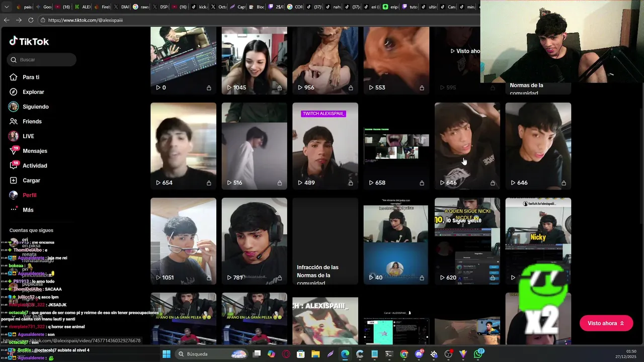Screen dimensions: 644x362
Task: Launch Copilot from the taskbar
Action: click(x=271, y=354)
